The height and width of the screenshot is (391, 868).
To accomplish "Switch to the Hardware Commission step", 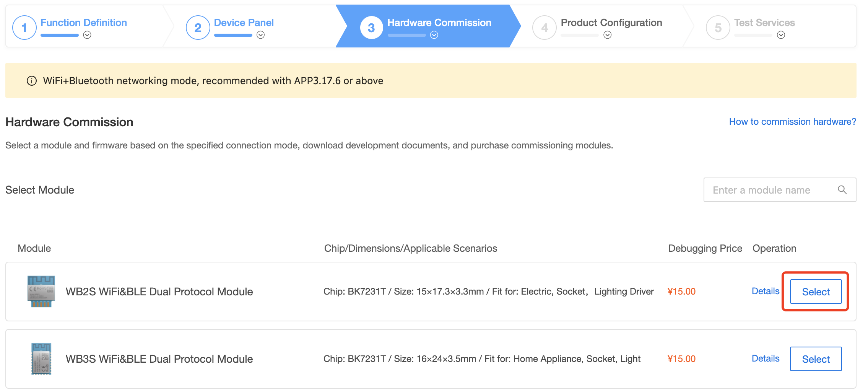I will pyautogui.click(x=439, y=23).
